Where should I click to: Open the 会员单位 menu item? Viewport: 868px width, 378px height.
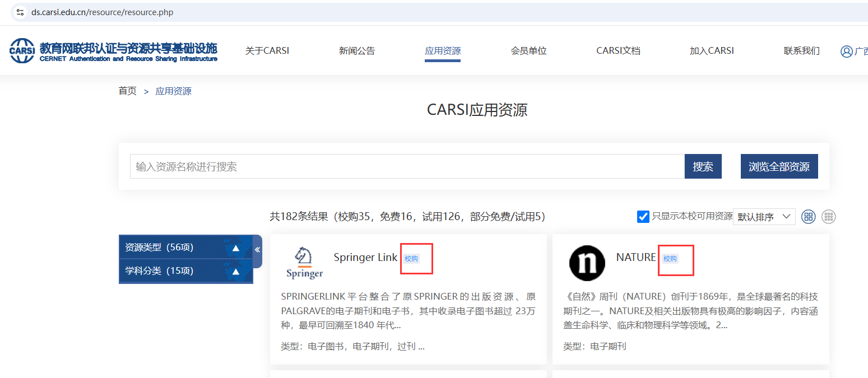pyautogui.click(x=528, y=51)
